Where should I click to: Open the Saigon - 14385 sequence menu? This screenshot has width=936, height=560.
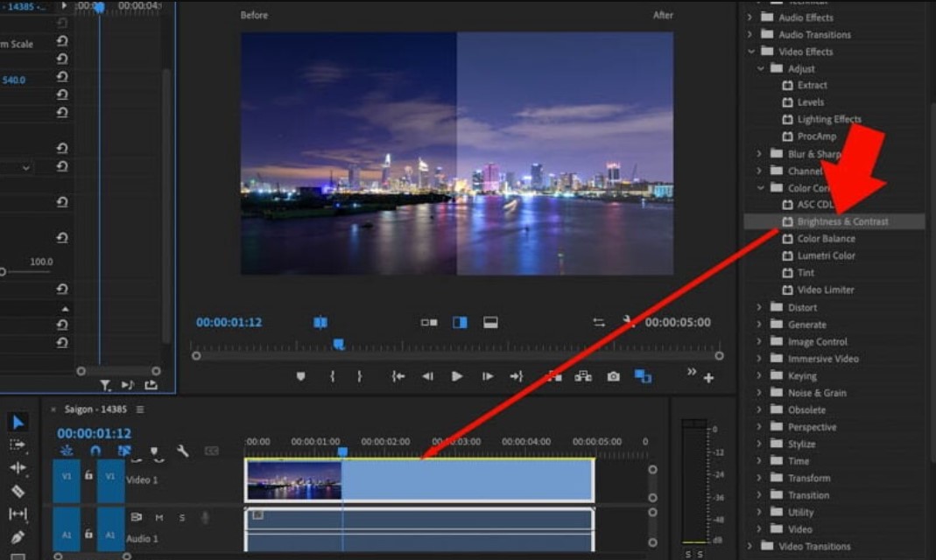pyautogui.click(x=140, y=409)
